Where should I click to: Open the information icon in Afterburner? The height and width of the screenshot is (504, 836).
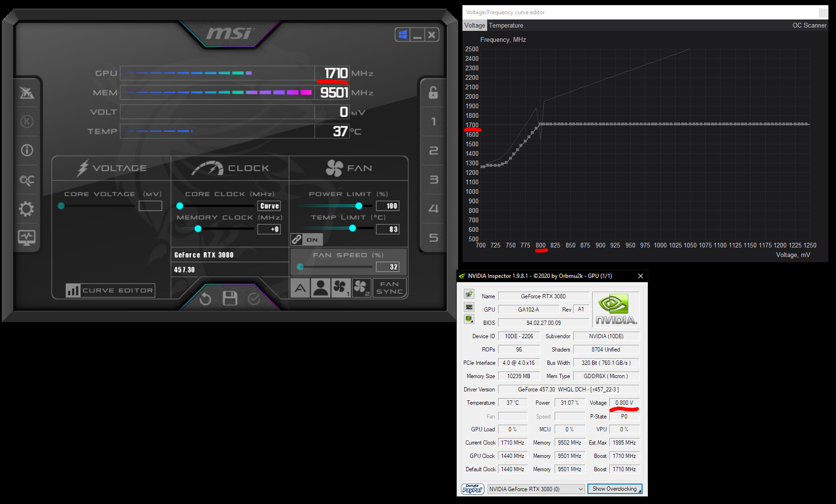27,151
